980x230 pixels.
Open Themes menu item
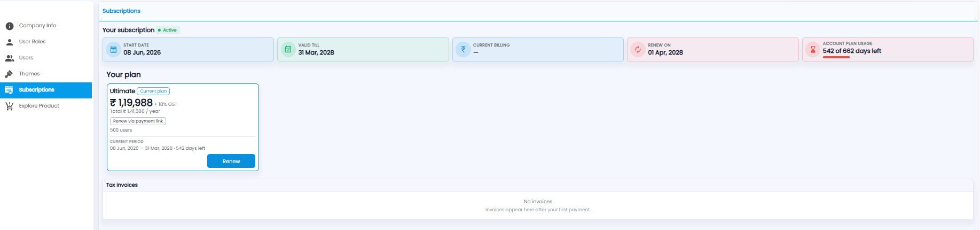(x=46, y=74)
